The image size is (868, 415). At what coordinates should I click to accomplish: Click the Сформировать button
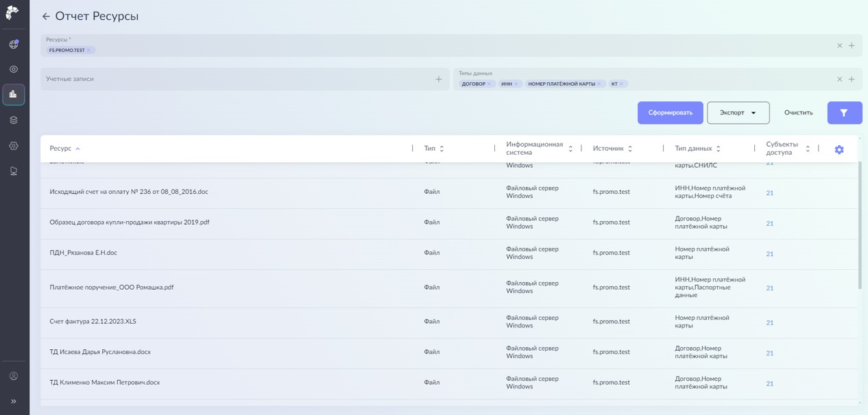pyautogui.click(x=670, y=113)
